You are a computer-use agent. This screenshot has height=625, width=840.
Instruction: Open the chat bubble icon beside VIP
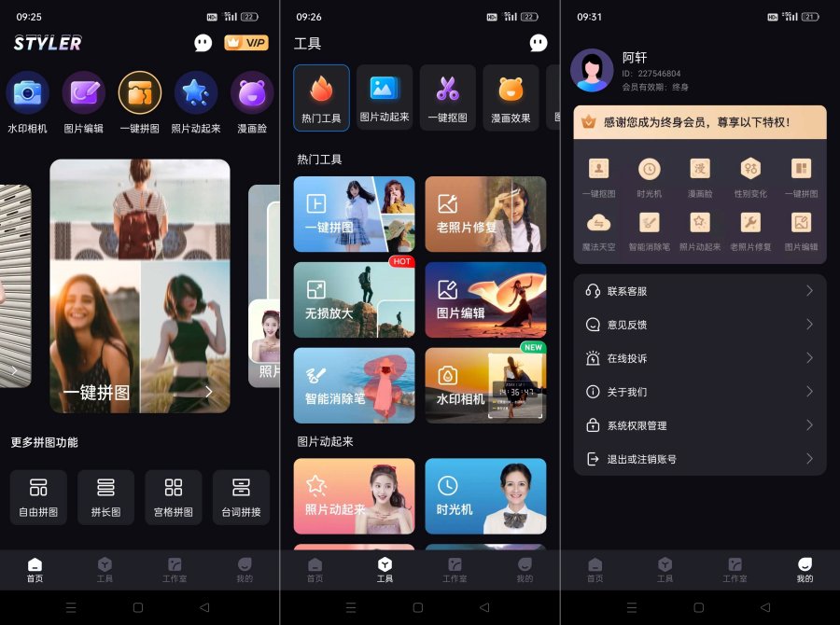[203, 43]
